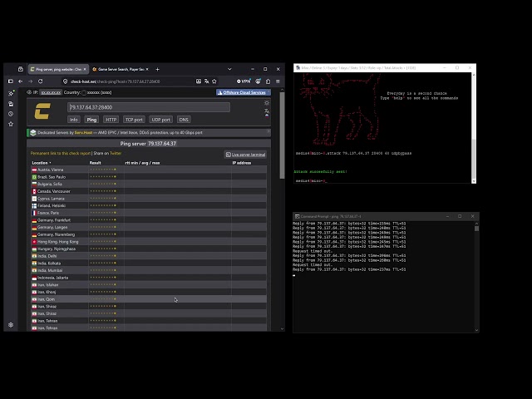
Task: Select the Austria, Vienna row
Action: pyautogui.click(x=149, y=170)
